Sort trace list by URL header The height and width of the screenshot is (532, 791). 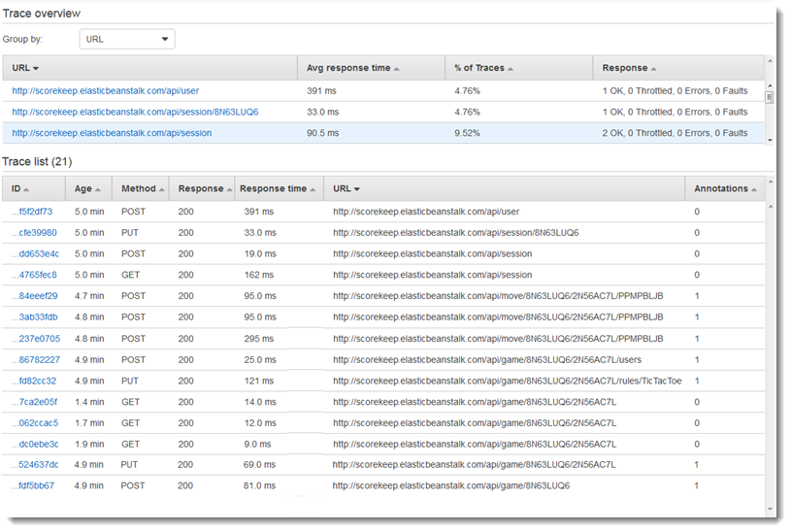(346, 188)
